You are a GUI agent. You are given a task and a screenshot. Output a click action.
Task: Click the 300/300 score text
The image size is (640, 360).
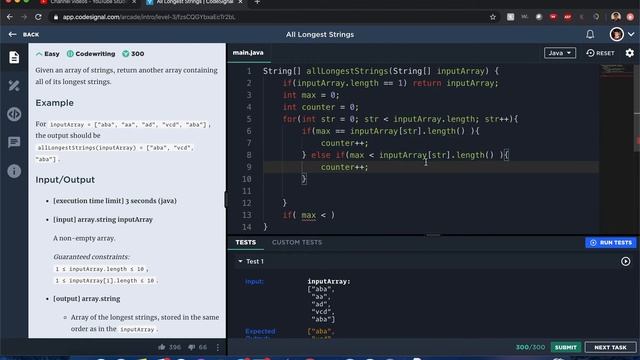pos(530,347)
